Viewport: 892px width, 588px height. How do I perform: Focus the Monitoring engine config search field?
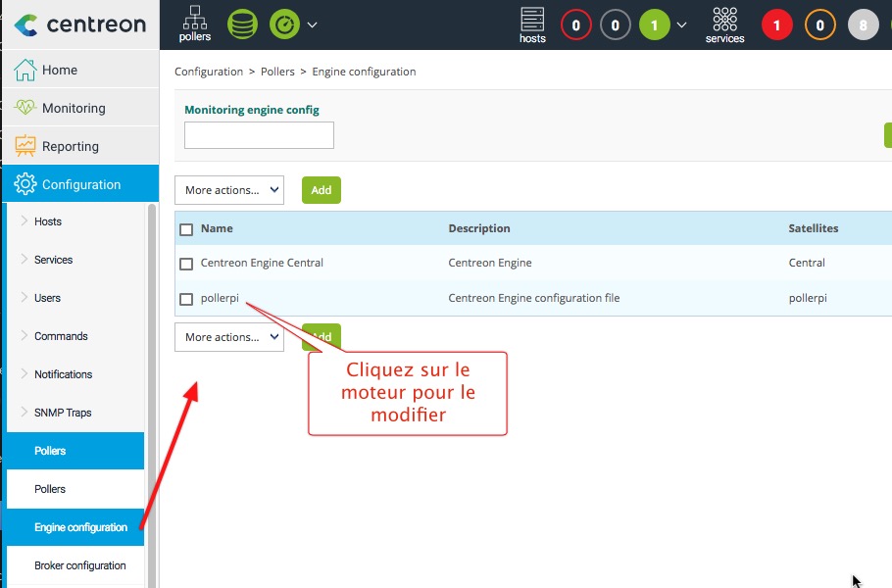[x=259, y=135]
